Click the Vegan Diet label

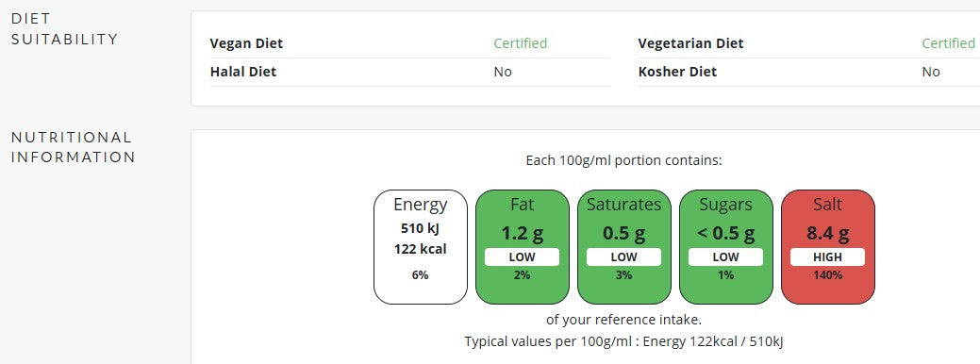[246, 43]
